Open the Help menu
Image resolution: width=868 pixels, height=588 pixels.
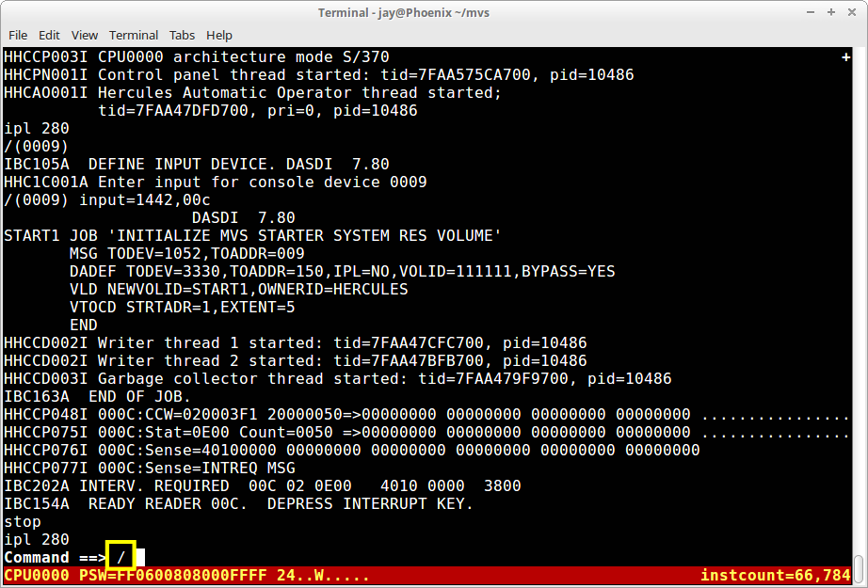coord(219,36)
